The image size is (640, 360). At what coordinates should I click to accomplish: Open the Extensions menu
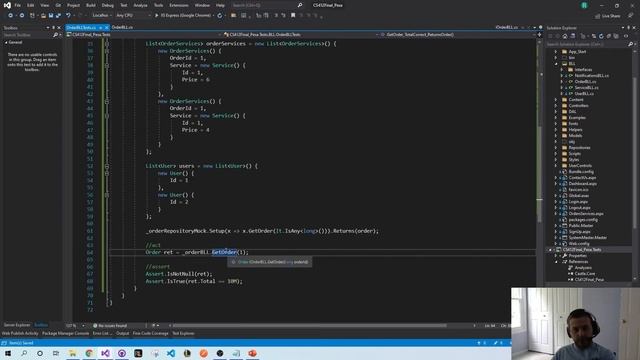pos(179,5)
